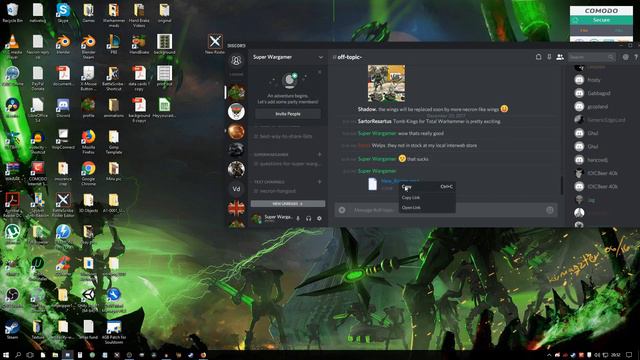Jump to new unreads banner
Screen dimensions: 640x360
point(288,204)
